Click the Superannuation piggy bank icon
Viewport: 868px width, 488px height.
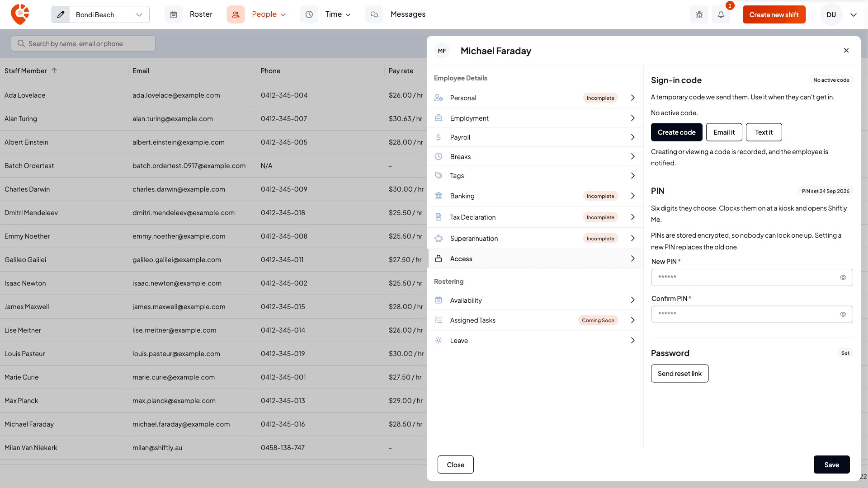439,238
